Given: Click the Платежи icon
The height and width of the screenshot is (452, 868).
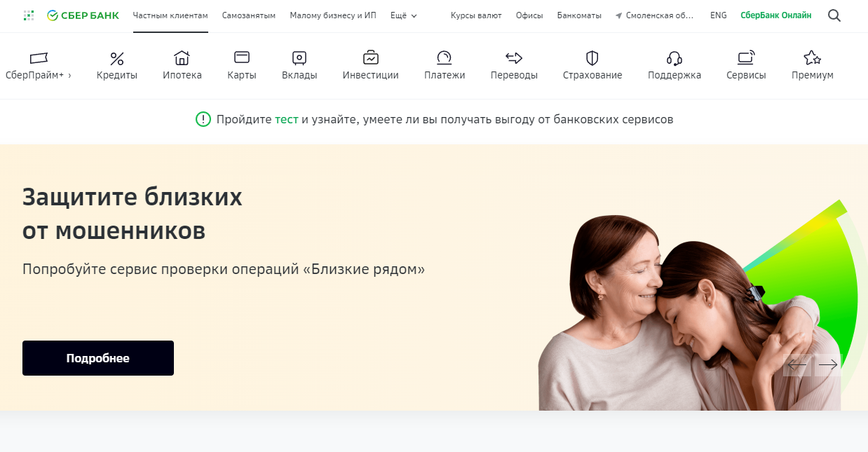Looking at the screenshot, I should click(x=445, y=58).
